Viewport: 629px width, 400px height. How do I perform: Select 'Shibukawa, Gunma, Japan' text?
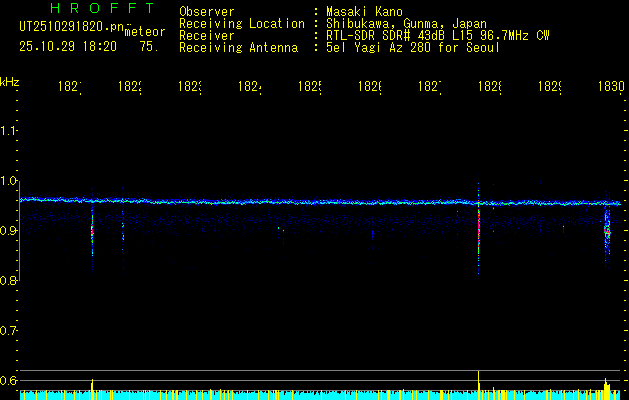click(406, 24)
